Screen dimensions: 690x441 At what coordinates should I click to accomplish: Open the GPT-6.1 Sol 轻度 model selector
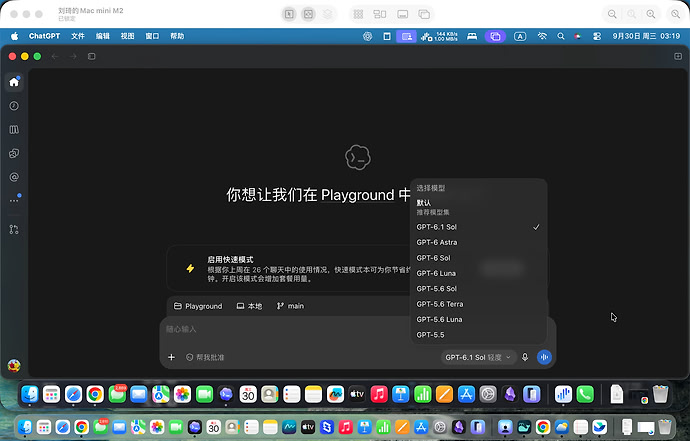click(x=477, y=357)
